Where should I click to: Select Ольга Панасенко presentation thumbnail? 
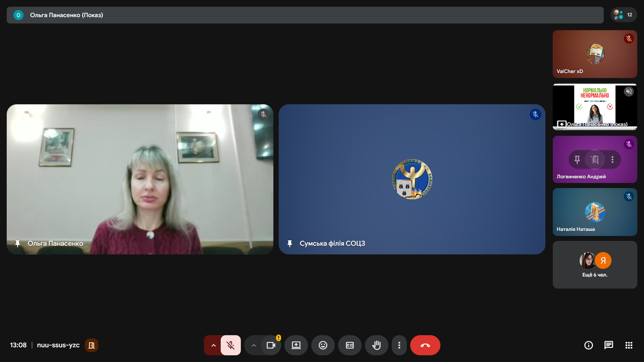(595, 107)
